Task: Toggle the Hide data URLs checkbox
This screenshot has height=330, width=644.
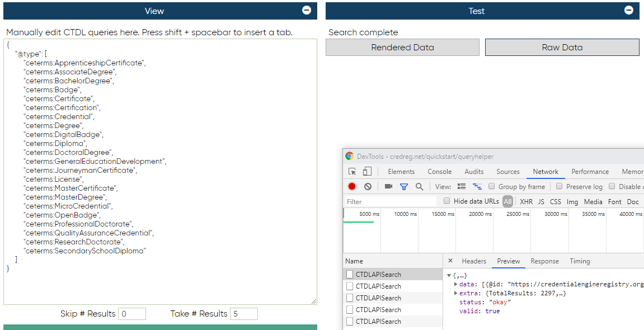Action: (446, 201)
